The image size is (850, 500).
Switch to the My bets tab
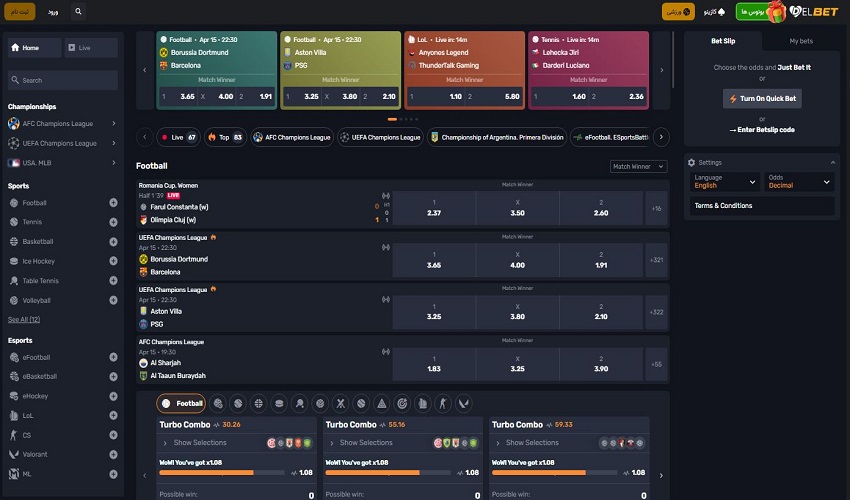click(x=801, y=41)
